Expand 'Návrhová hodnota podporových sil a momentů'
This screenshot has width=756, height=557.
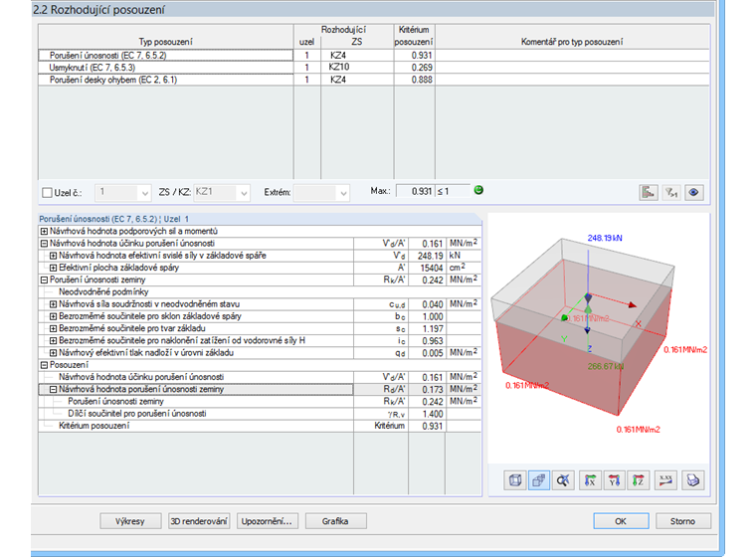tap(45, 231)
